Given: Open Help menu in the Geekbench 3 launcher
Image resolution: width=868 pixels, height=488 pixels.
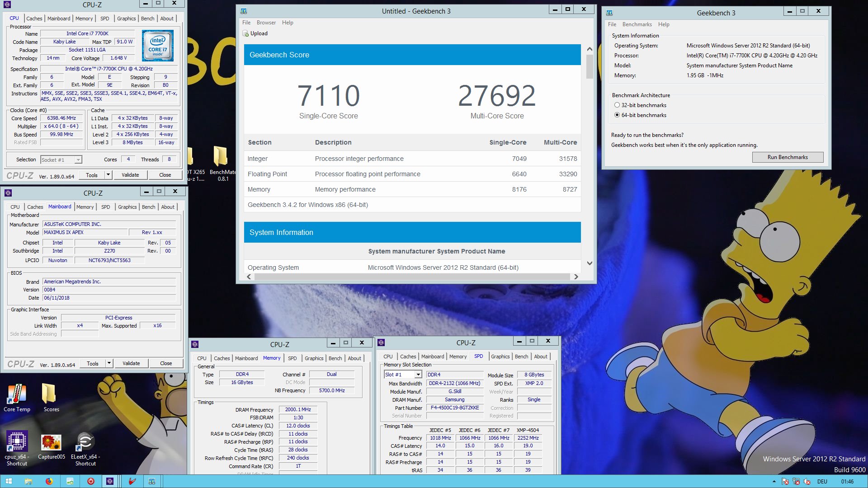Looking at the screenshot, I should coord(664,24).
